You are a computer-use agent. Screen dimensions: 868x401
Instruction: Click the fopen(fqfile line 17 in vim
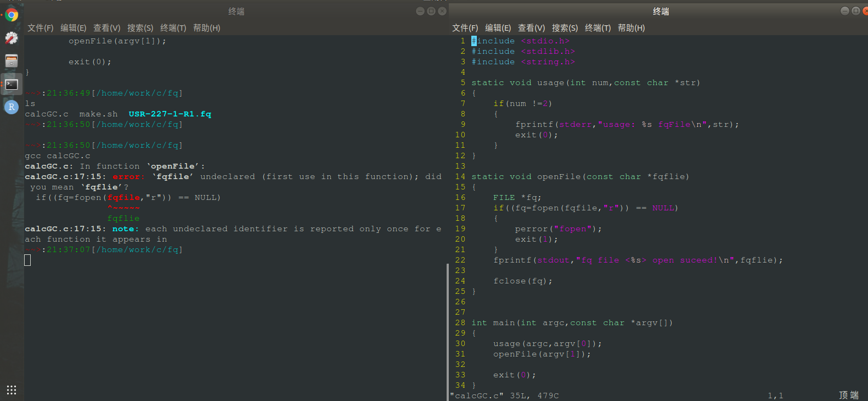click(x=586, y=208)
